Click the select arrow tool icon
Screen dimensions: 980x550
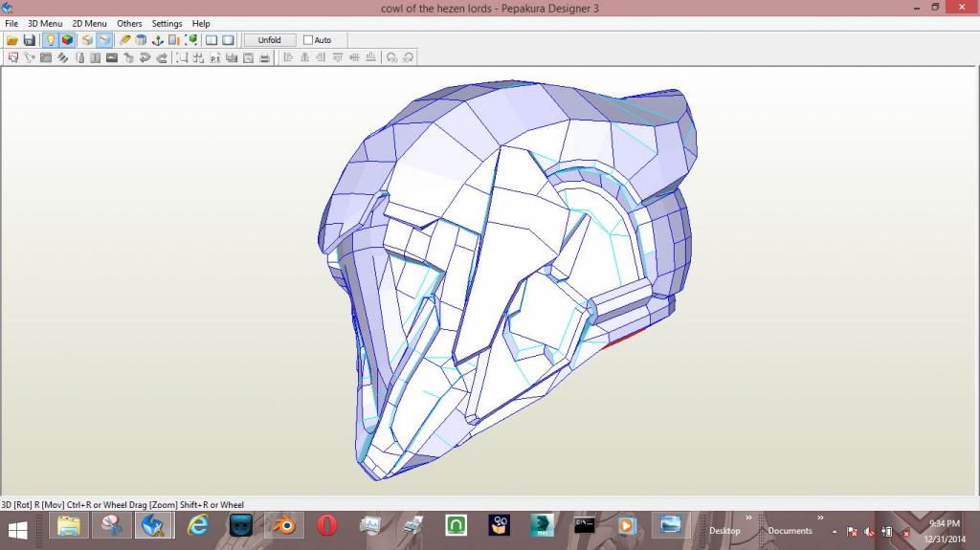(12, 57)
